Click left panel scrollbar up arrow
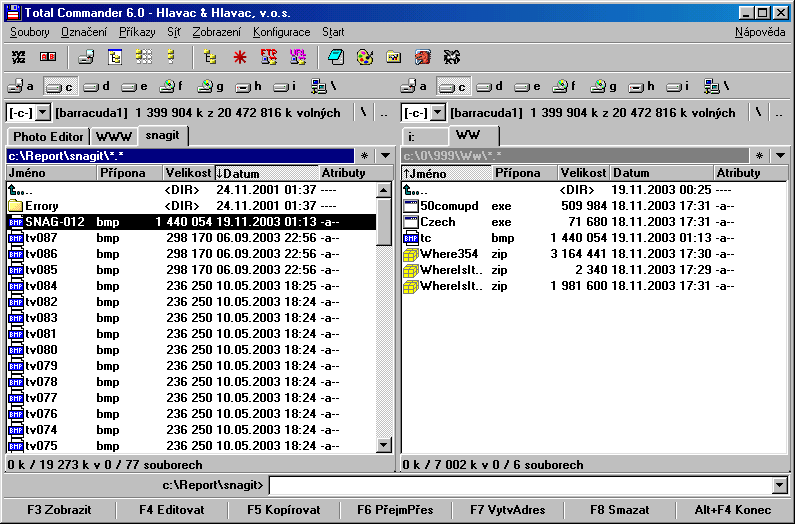 [x=384, y=191]
